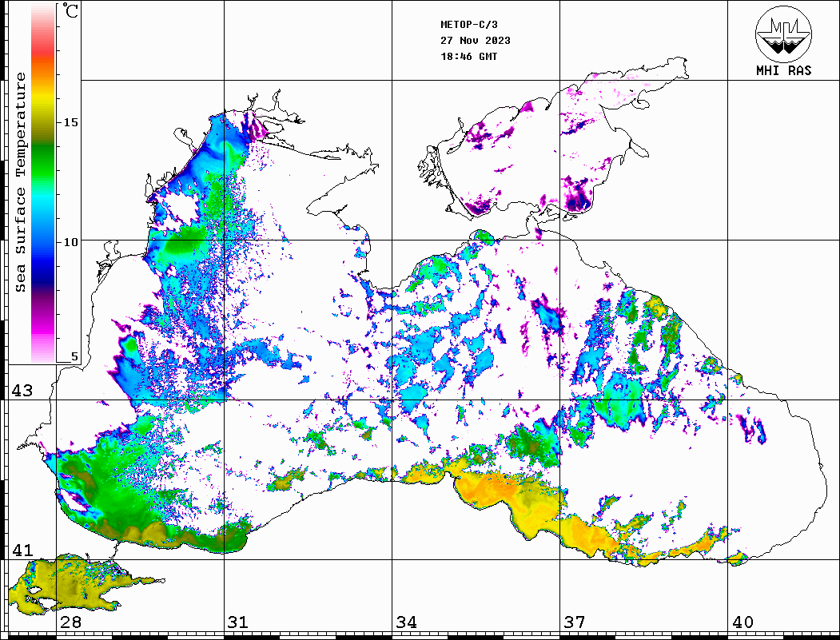This screenshot has width=840, height=640.
Task: Click the '5' value on temperature scale
Action: pos(74,356)
